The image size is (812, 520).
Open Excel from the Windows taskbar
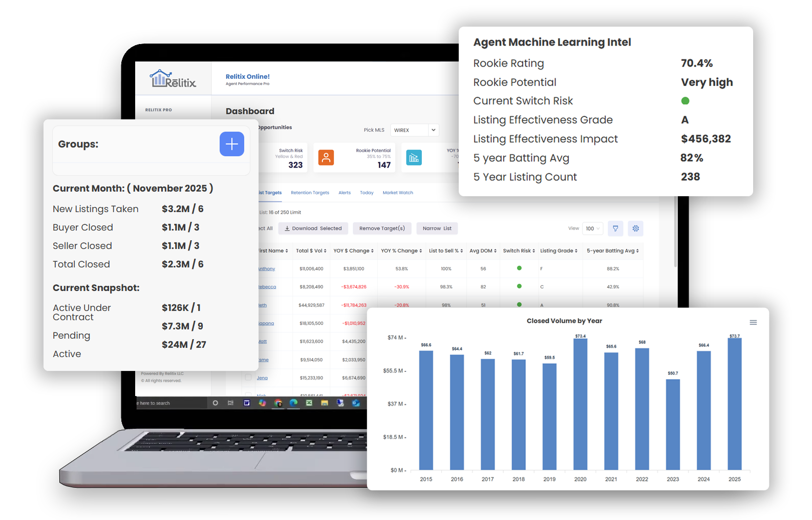[x=309, y=403]
